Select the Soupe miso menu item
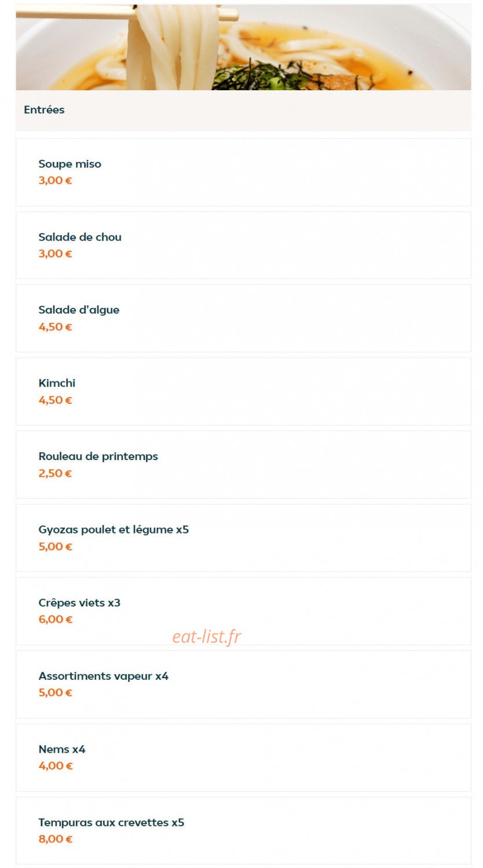This screenshot has width=483, height=868. [x=243, y=172]
